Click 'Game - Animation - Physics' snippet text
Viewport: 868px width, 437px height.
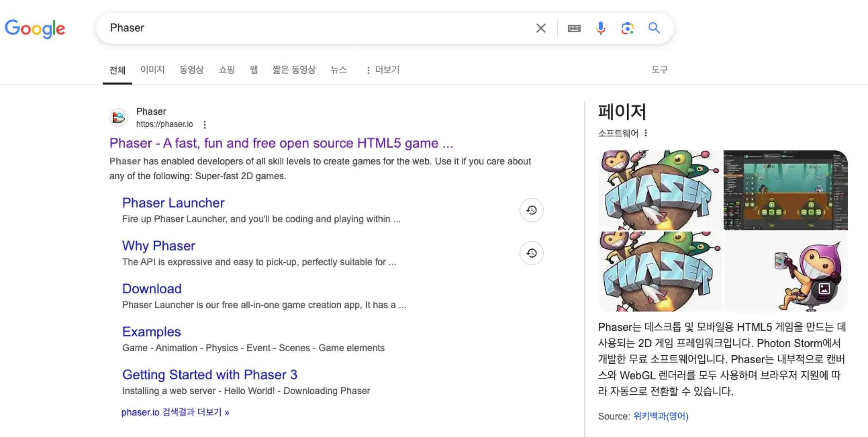tap(253, 348)
